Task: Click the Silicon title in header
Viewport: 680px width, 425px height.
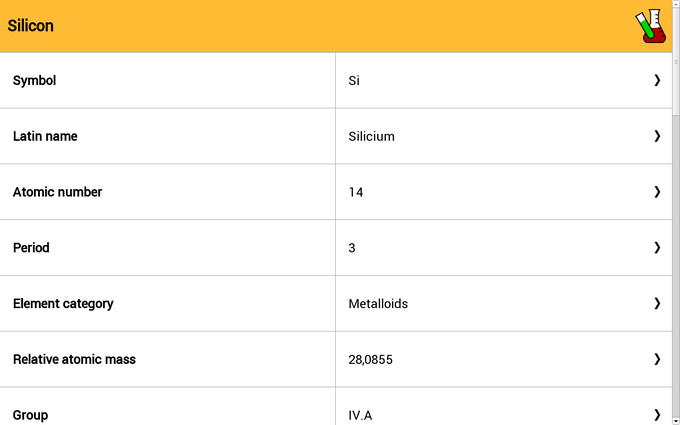Action: [x=30, y=26]
